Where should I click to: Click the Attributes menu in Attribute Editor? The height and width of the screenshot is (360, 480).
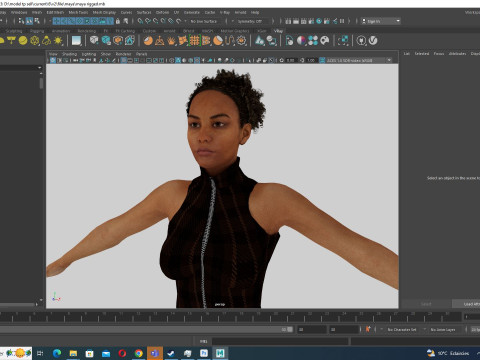(457, 54)
